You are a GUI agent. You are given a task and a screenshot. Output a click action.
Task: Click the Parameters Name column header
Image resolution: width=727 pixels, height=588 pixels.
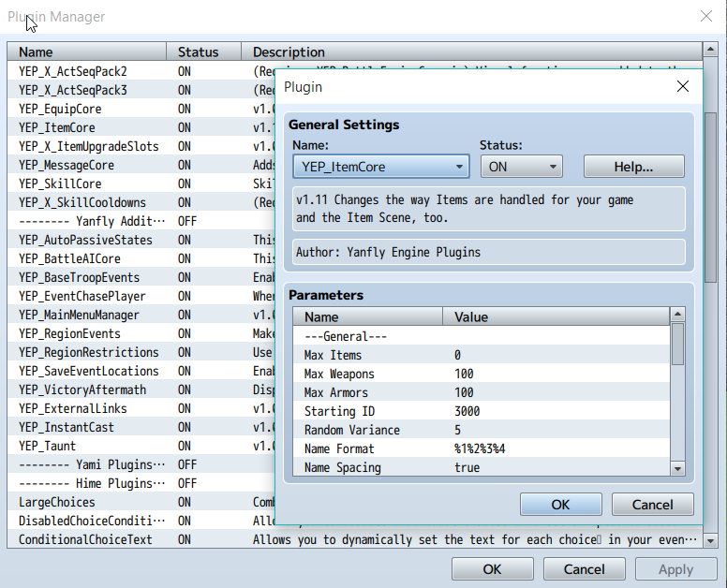(367, 316)
